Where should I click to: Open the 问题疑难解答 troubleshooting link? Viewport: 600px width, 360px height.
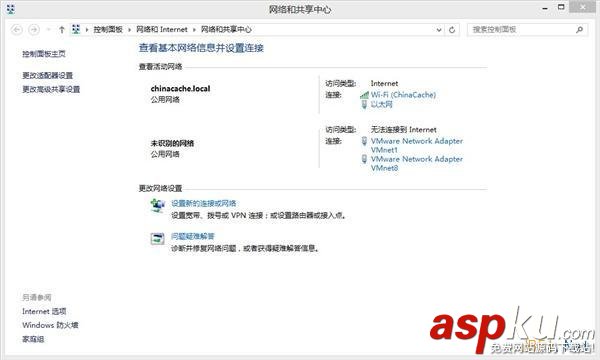point(193,236)
